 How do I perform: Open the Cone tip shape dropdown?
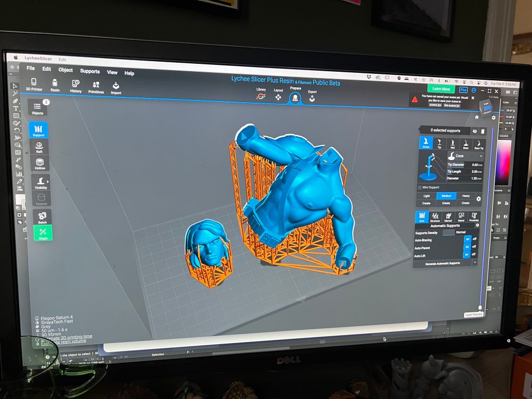pos(465,156)
